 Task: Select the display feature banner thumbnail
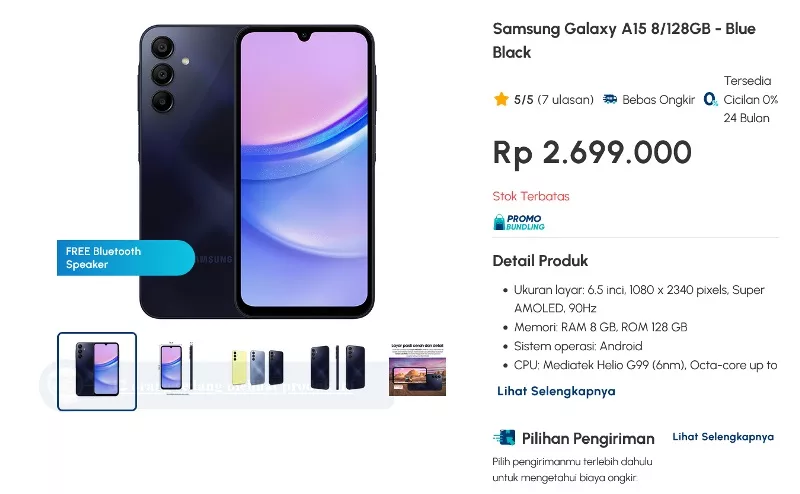[x=417, y=369]
